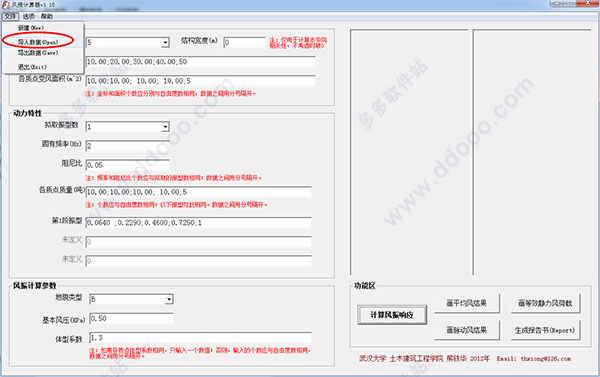Viewport: 600px width, 377px height.
Task: Click the 画脉动风结果 button
Action: coord(467,330)
